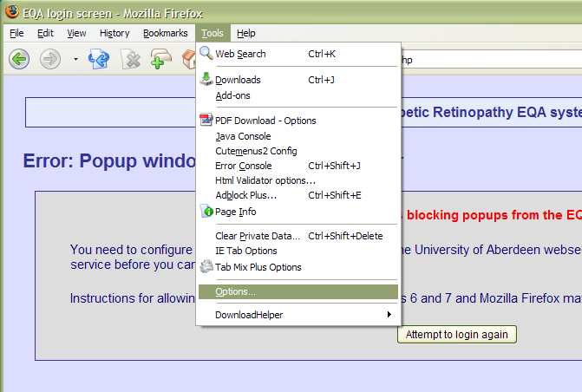The image size is (582, 392).
Task: Select Cutemenus2 Config menu entry
Action: 298,151
